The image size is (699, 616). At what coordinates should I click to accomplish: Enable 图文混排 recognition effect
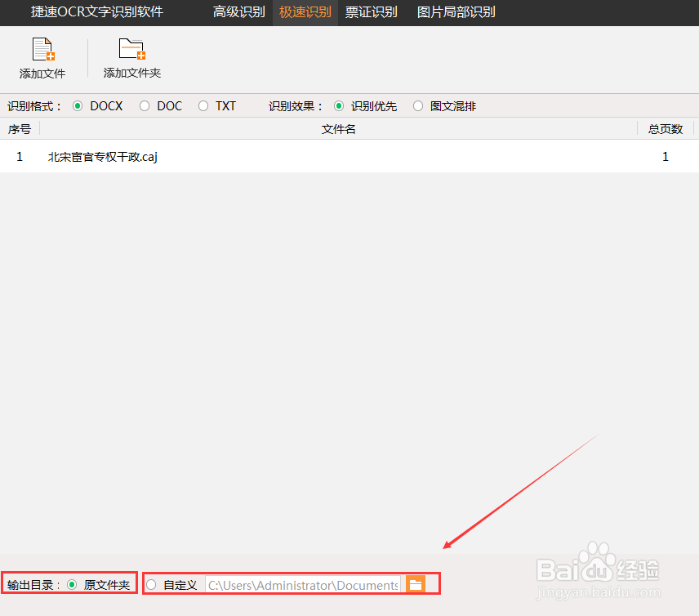[x=417, y=105]
